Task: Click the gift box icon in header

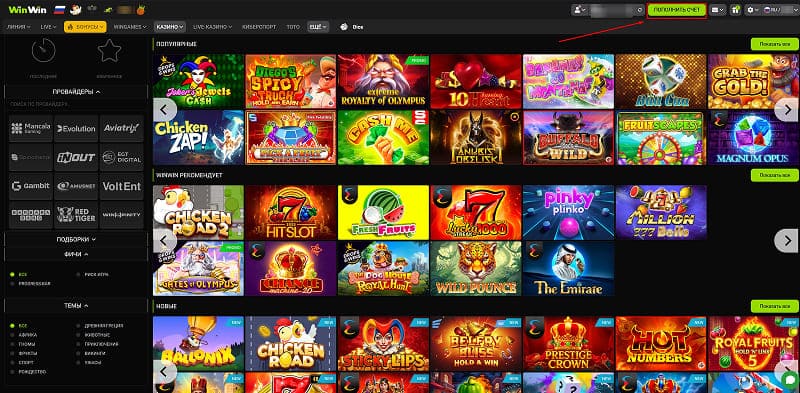Action: [x=735, y=10]
